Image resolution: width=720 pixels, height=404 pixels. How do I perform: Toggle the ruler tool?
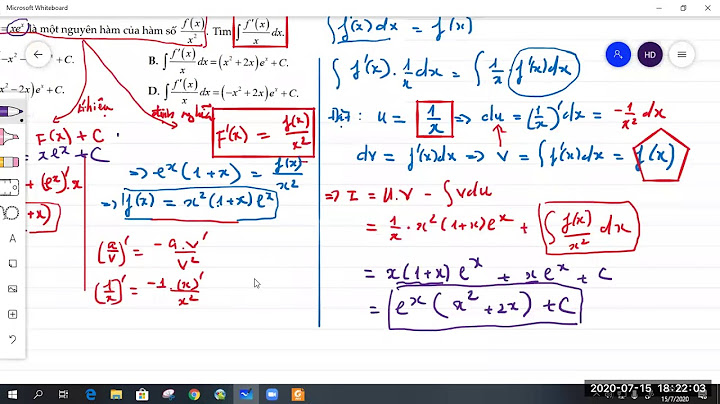[10, 187]
